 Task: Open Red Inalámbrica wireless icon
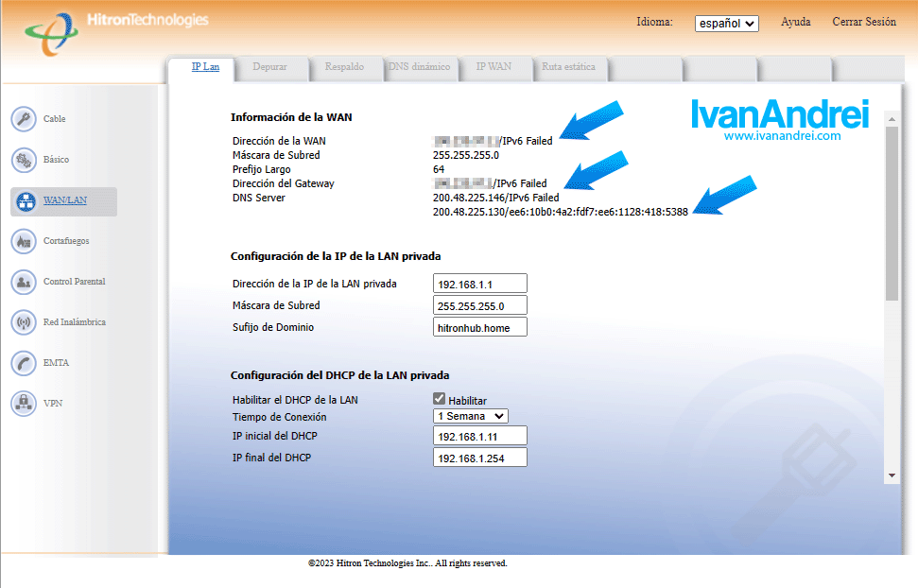[24, 322]
